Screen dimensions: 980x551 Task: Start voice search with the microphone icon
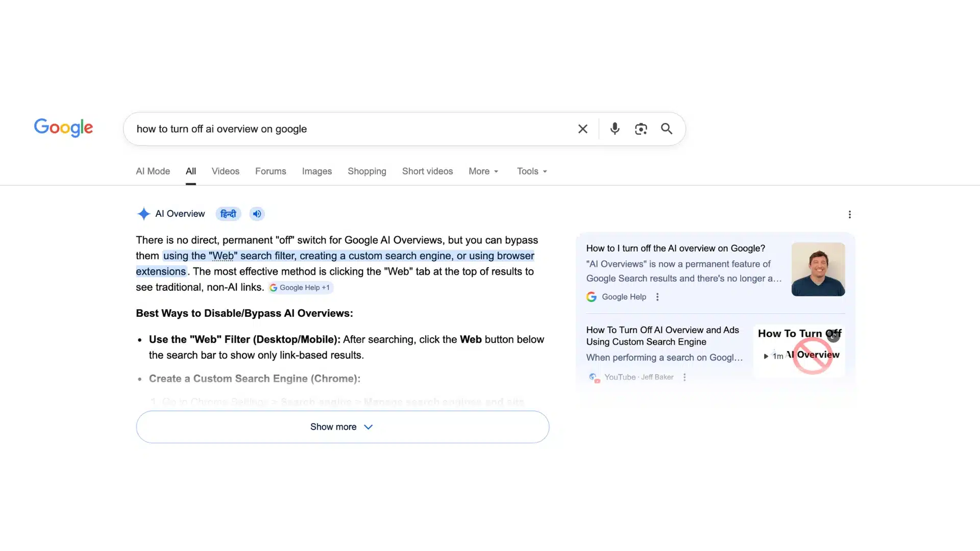615,129
